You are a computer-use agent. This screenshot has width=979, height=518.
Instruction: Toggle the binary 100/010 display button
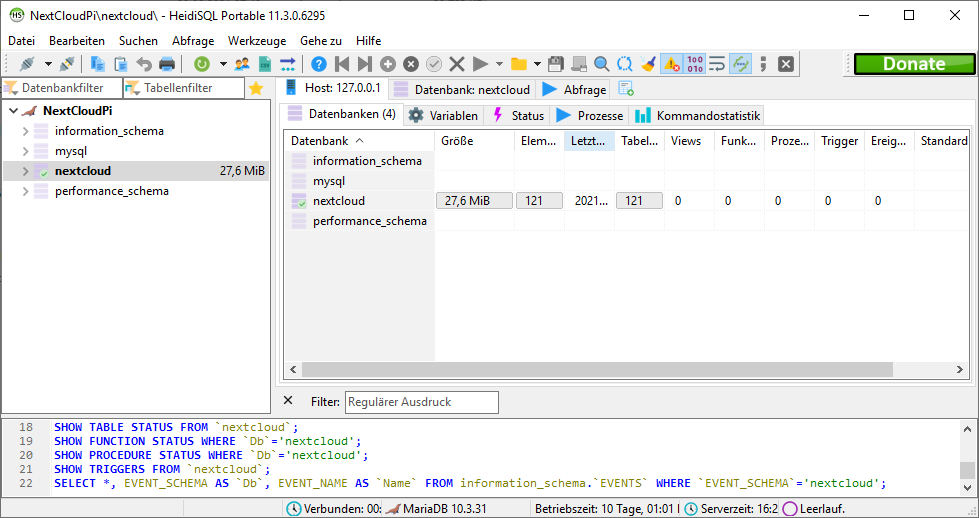pyautogui.click(x=695, y=64)
